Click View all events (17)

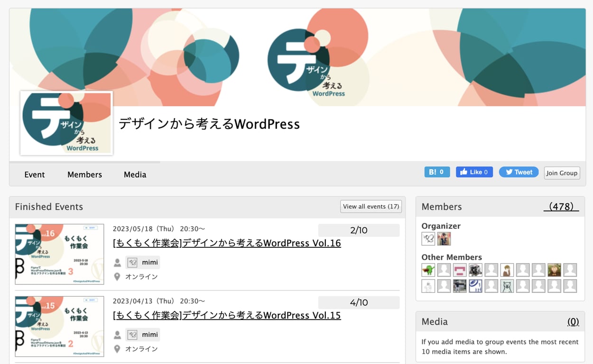pos(371,206)
